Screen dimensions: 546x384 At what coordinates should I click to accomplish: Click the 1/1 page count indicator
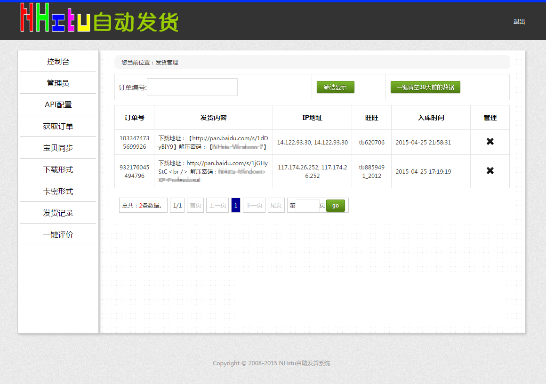pos(178,205)
